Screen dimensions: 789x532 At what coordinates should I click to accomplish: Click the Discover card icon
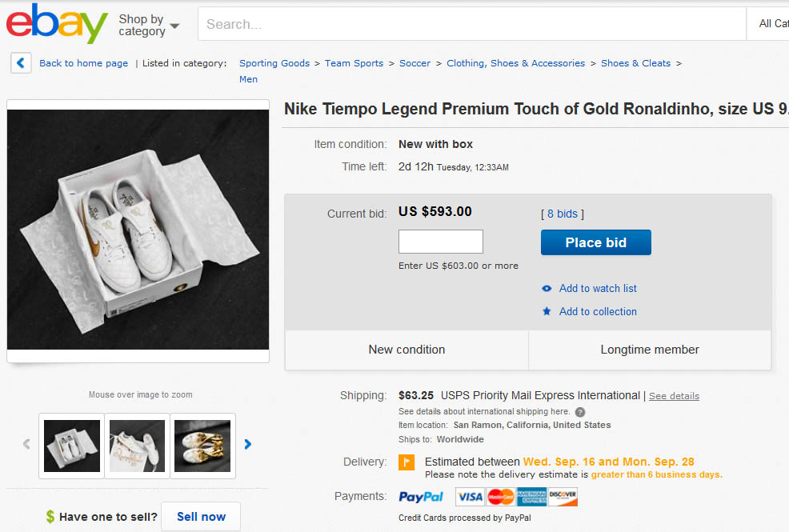point(563,497)
